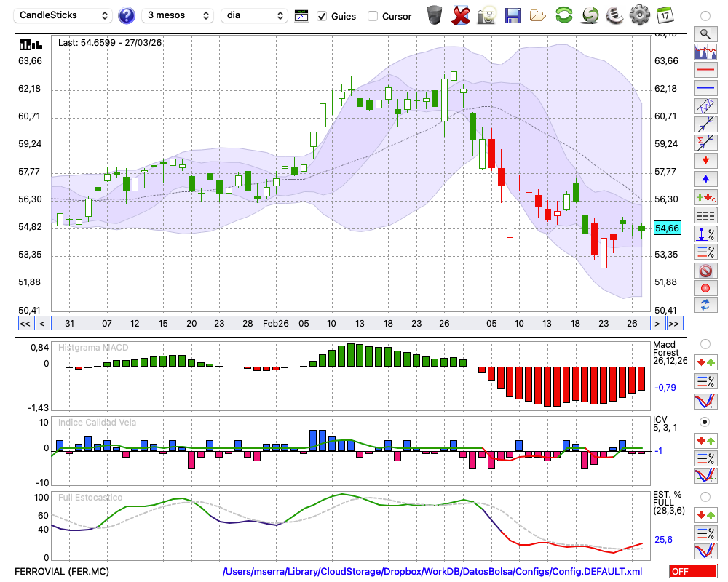Uncheck the Guies checkbox
728x582 pixels.
pyautogui.click(x=322, y=16)
